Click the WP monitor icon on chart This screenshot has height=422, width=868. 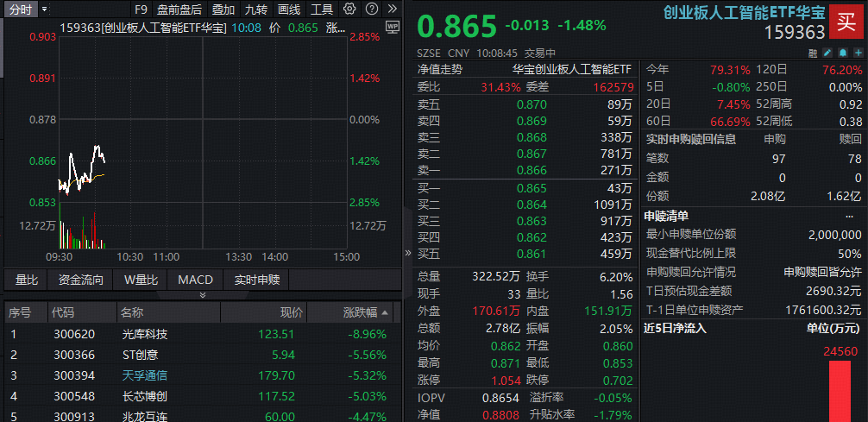[x=393, y=28]
